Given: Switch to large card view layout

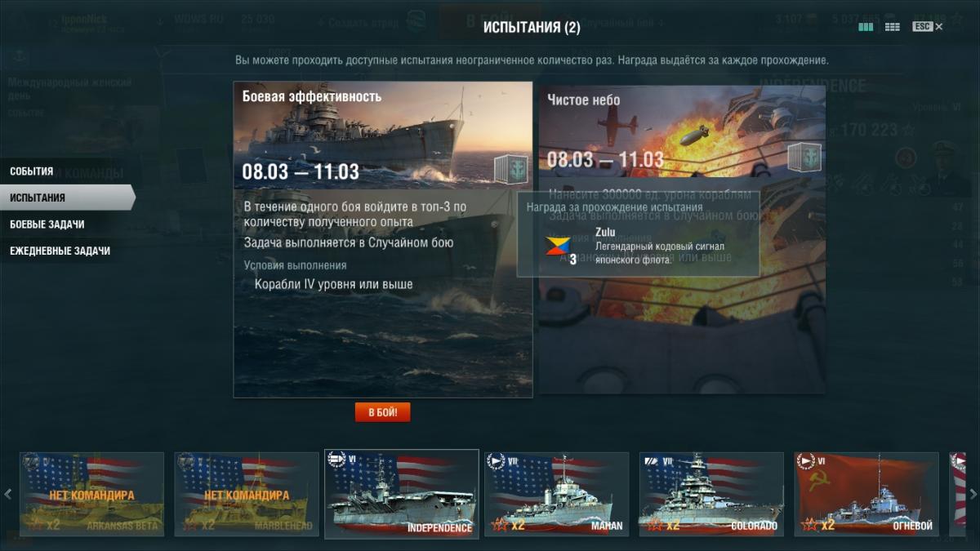Looking at the screenshot, I should coord(866,27).
